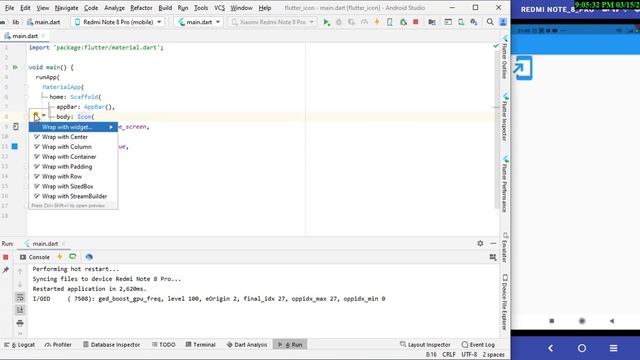Trigger Flutter Hot Reload lightning icon in toolbar
The width and height of the screenshot is (640, 360).
pyautogui.click(x=377, y=22)
